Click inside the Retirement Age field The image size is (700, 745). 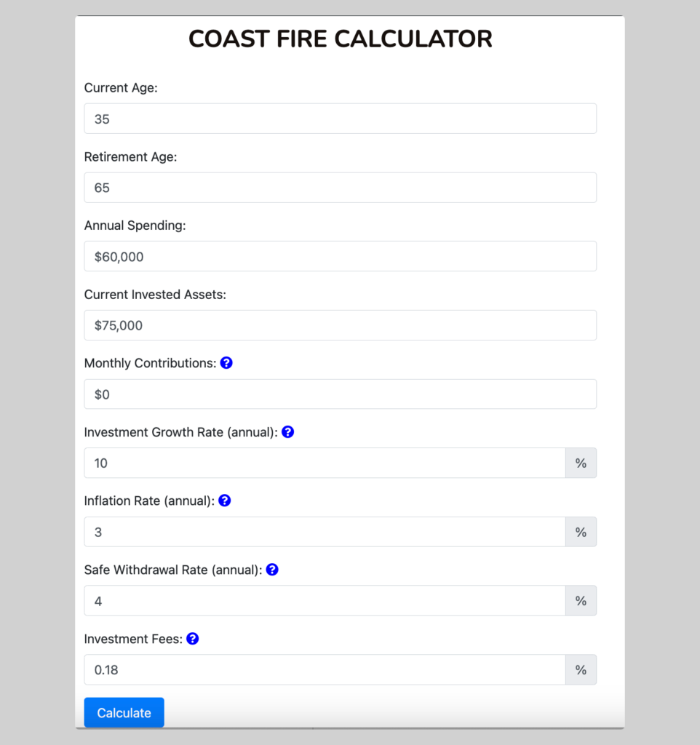340,187
